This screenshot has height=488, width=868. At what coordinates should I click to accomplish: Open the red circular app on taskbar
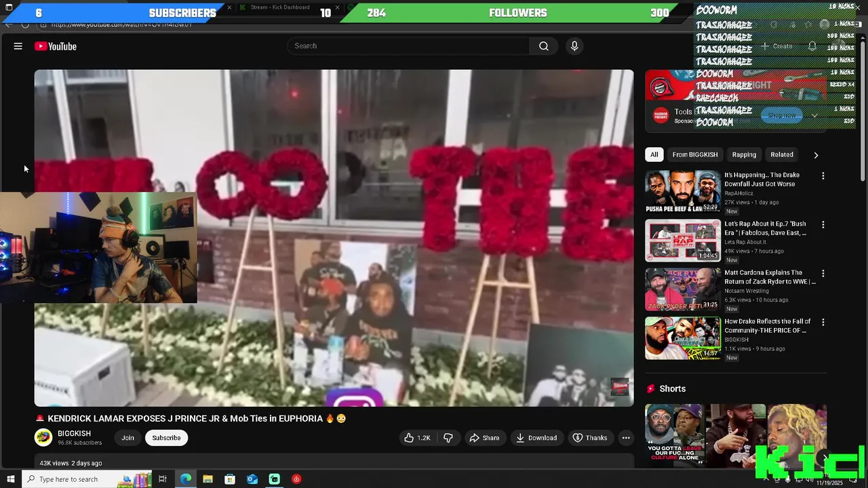point(296,479)
